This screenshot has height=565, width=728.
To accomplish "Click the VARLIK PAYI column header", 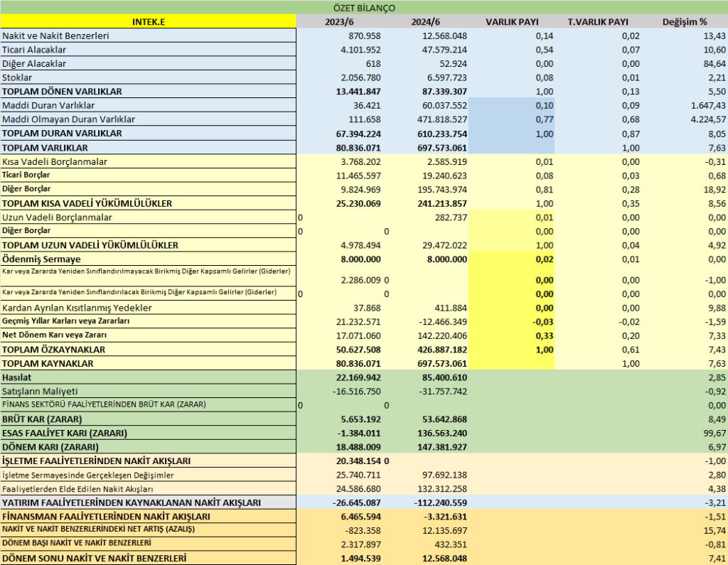I will coord(512,22).
